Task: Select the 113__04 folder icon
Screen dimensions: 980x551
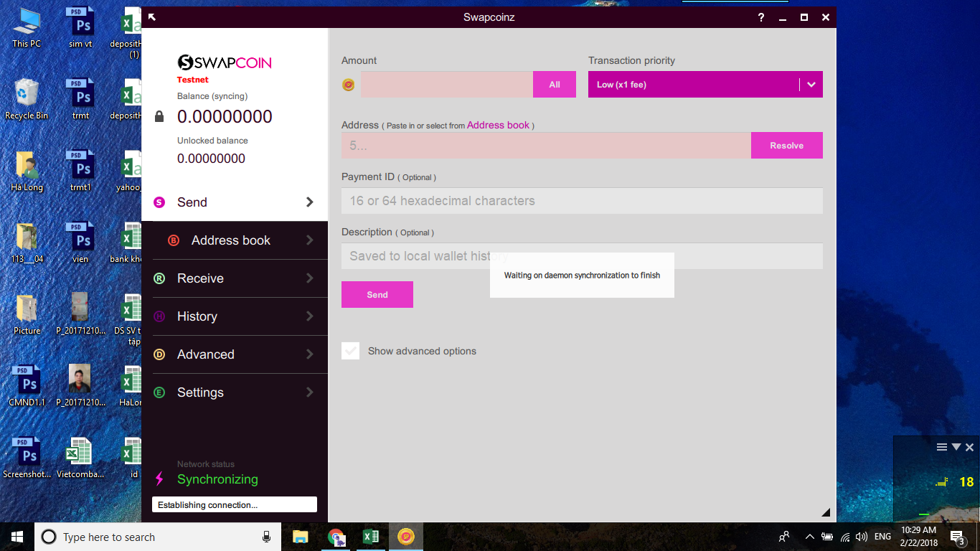Action: click(x=27, y=242)
